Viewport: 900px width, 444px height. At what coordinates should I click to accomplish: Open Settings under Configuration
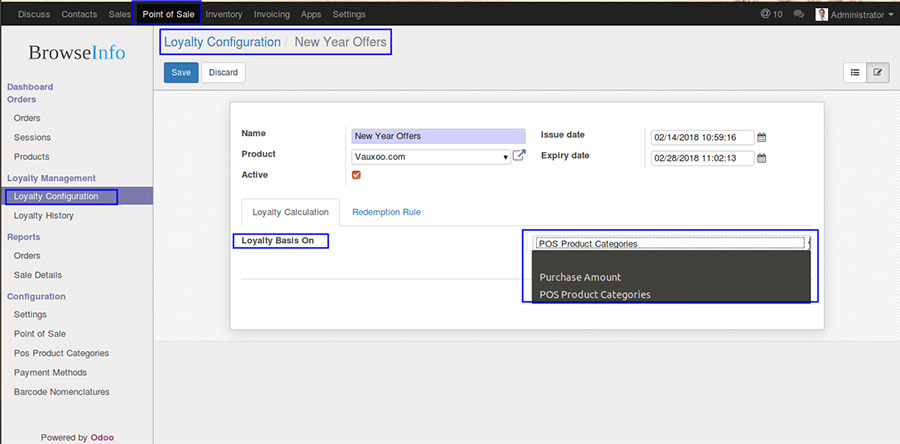coord(30,315)
